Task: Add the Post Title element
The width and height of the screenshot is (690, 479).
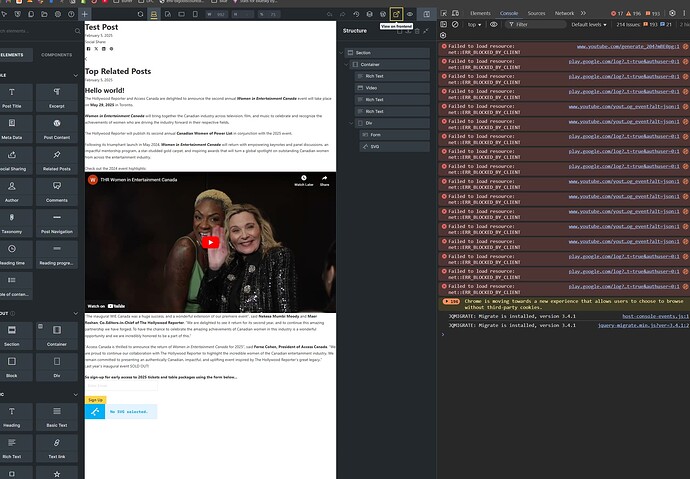Action: 12,98
